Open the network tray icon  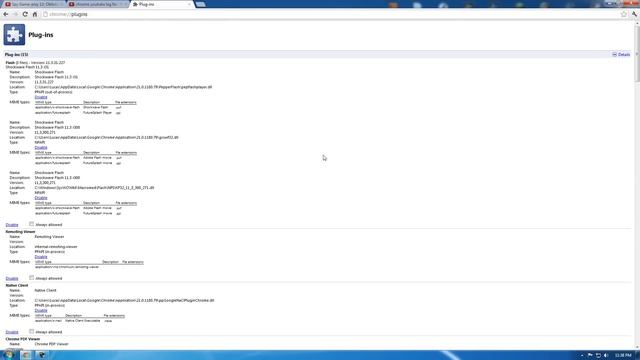(x=598, y=356)
